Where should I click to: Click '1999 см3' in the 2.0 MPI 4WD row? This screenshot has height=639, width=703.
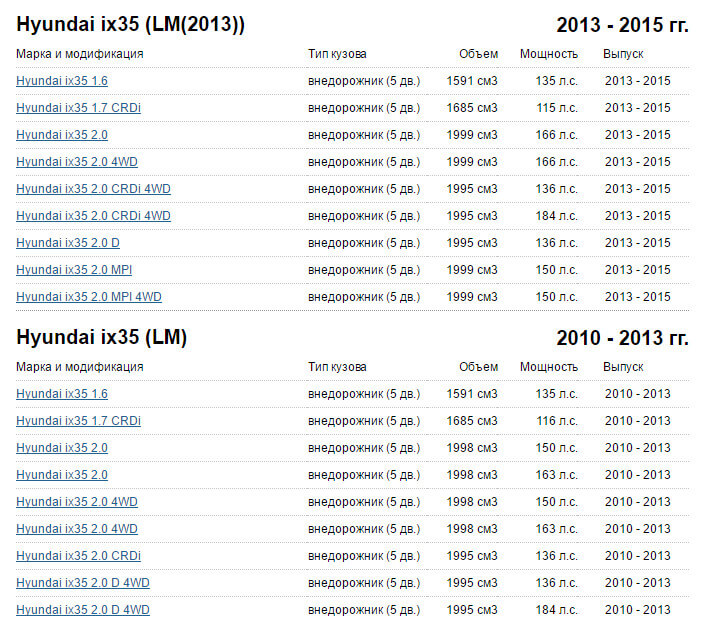point(472,296)
